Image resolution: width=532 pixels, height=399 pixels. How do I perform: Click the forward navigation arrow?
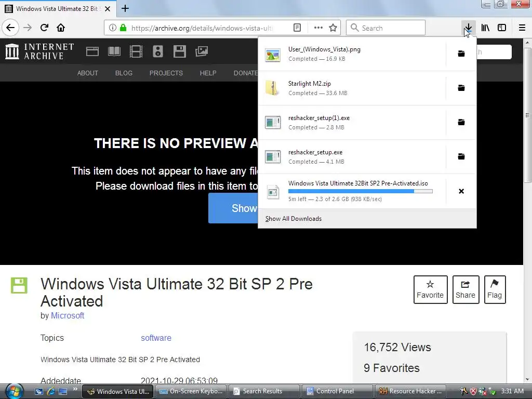pyautogui.click(x=28, y=28)
